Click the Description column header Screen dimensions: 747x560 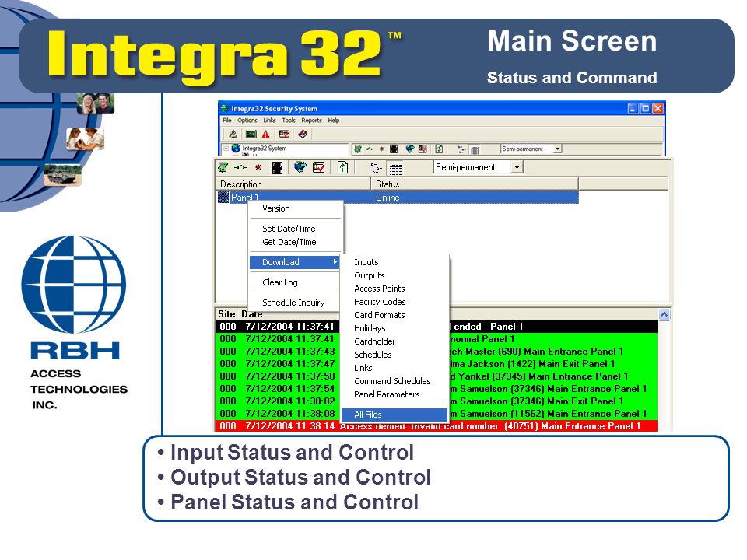click(x=293, y=184)
